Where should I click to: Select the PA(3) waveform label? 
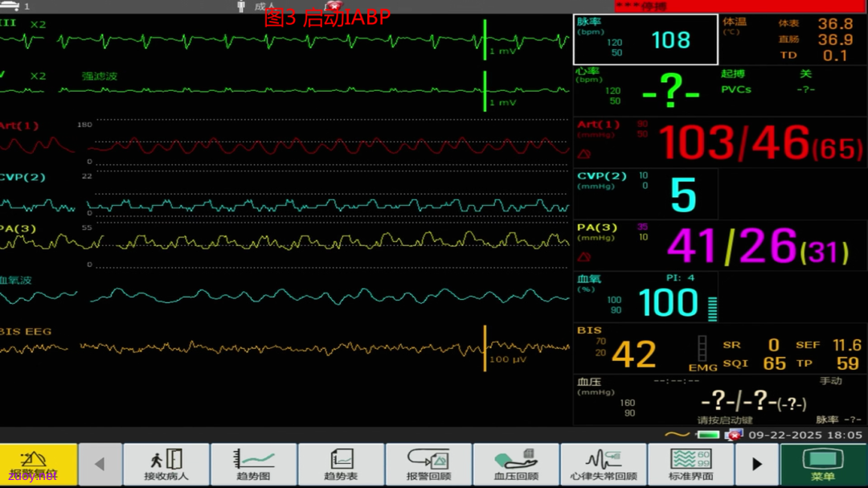18,228
